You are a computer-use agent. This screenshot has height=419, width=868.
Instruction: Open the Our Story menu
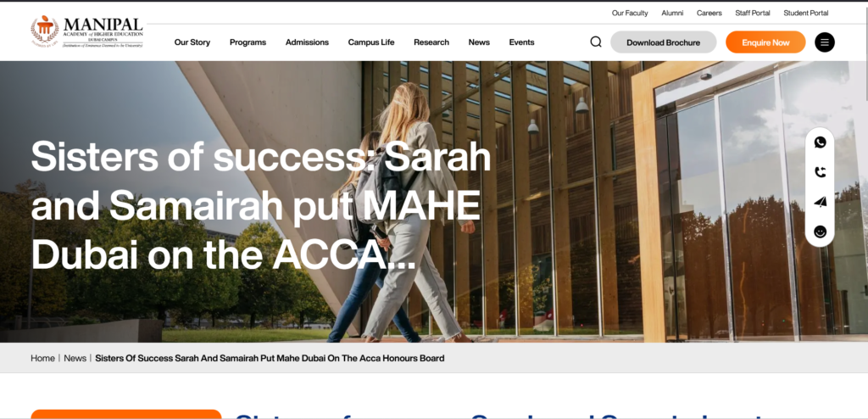192,42
